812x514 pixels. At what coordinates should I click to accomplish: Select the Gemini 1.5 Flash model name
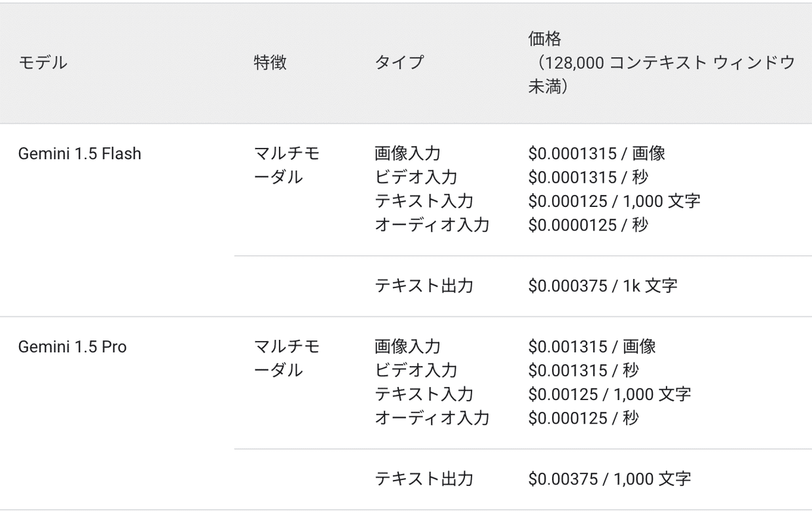(79, 154)
